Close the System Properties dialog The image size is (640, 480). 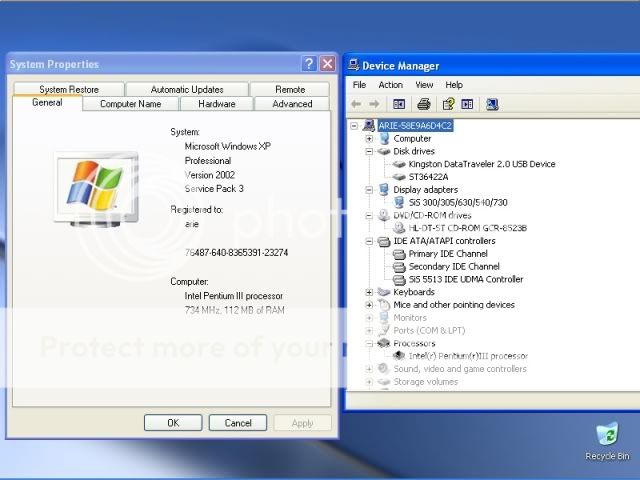pyautogui.click(x=328, y=64)
